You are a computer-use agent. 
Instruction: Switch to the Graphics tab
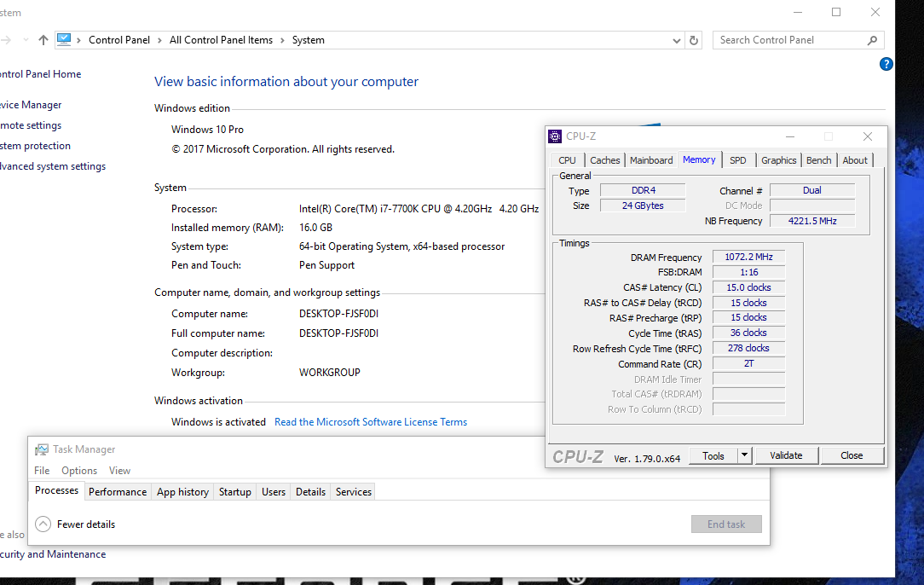(778, 160)
